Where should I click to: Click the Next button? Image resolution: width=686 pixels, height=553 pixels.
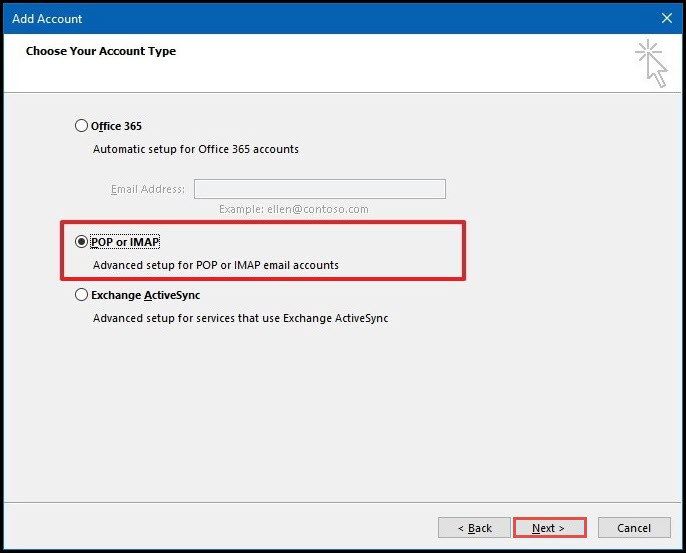click(x=550, y=528)
